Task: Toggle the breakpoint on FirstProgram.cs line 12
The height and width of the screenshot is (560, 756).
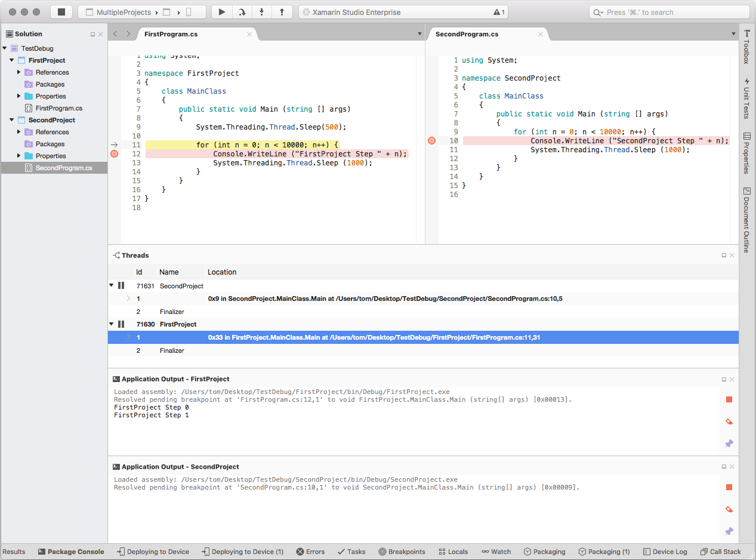Action: (x=113, y=153)
